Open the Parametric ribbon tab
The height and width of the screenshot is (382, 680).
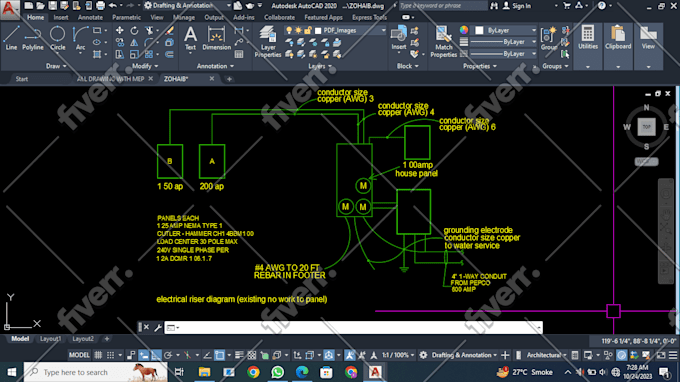tap(126, 17)
